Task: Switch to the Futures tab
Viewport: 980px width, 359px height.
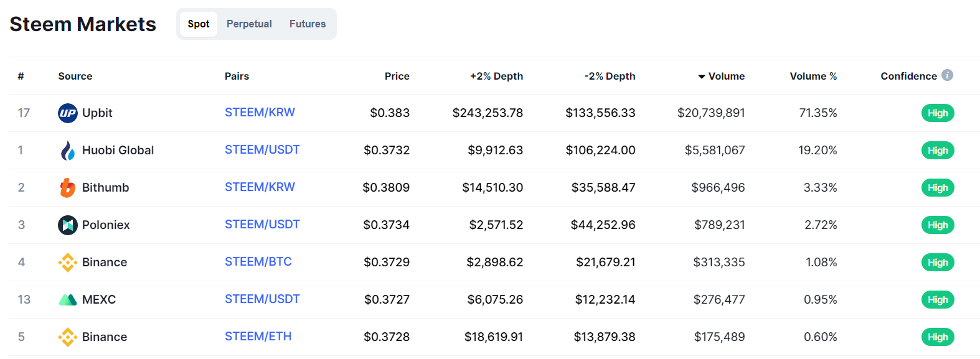Action: [x=308, y=24]
